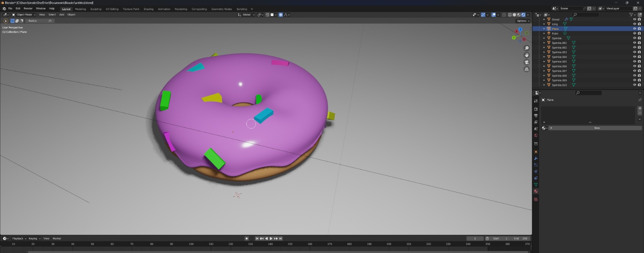Viewport: 644px width, 253px height.
Task: Open the Render menu
Action: tap(28, 8)
